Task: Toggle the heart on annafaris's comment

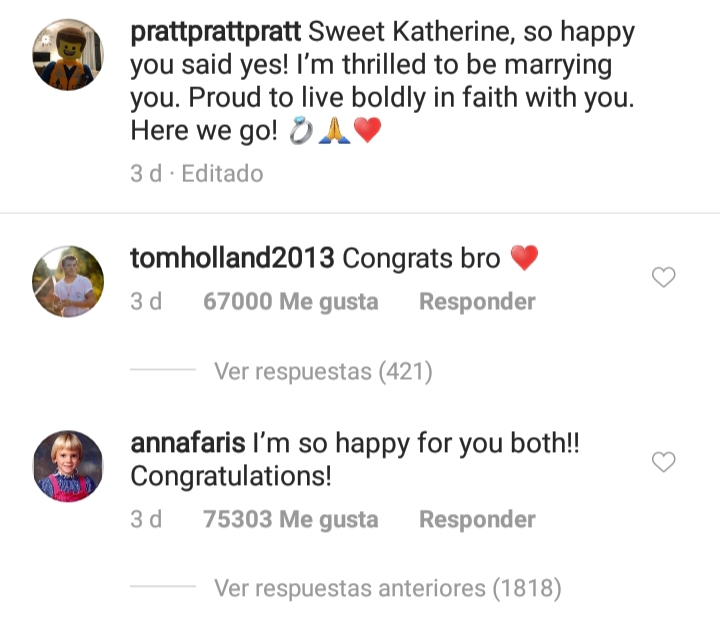Action: tap(664, 461)
